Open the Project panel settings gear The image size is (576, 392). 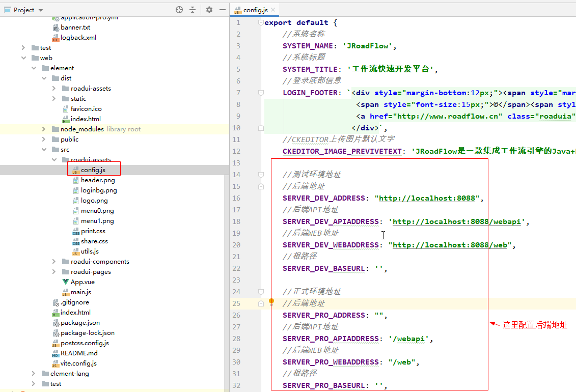coord(209,10)
